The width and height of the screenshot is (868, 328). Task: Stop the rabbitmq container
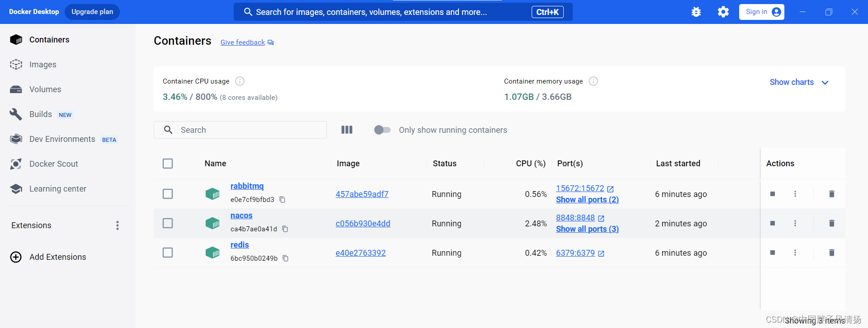coord(773,194)
